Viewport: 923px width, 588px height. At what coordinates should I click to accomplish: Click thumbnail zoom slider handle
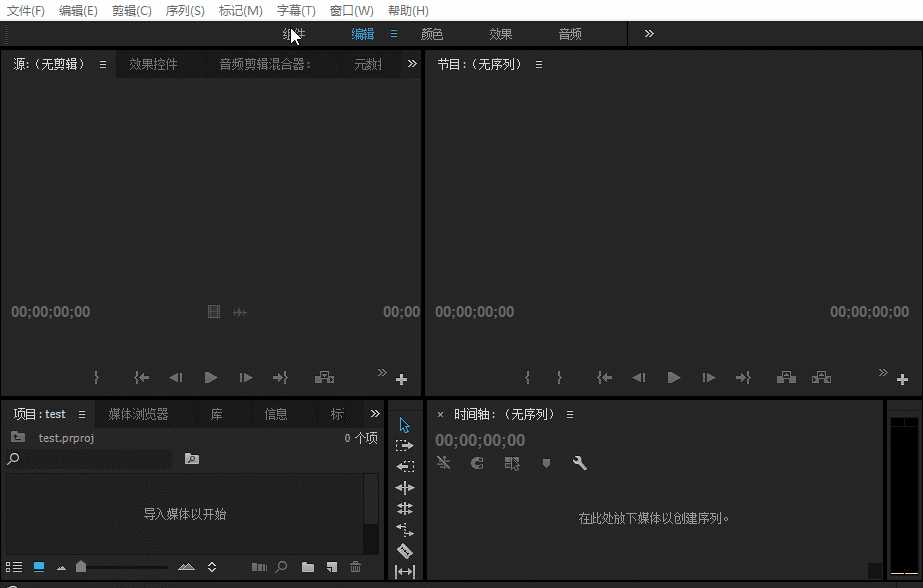coord(81,566)
